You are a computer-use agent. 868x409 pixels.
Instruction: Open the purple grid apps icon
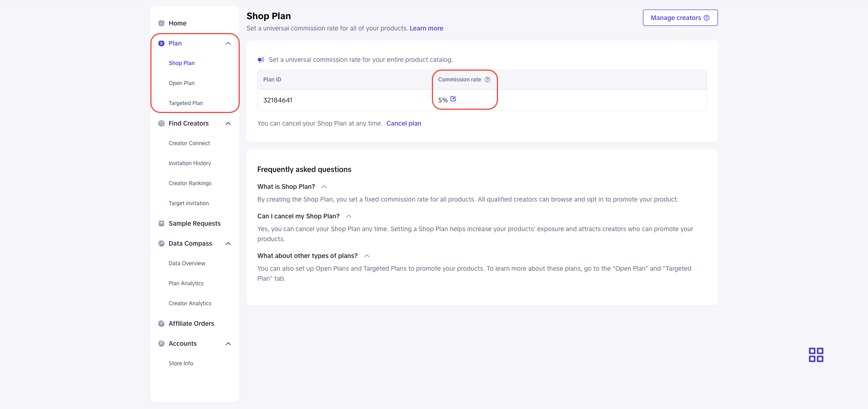point(816,355)
